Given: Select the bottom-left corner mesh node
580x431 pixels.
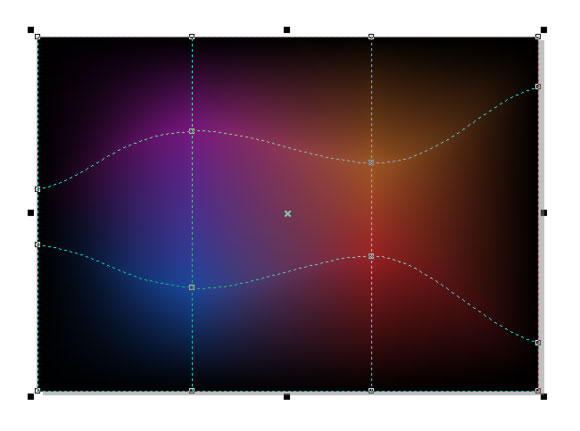Looking at the screenshot, I should pyautogui.click(x=37, y=391).
